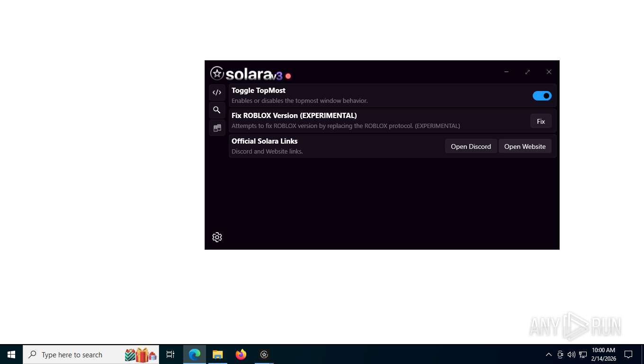644x364 pixels.
Task: Open the volume control in tray
Action: [572, 355]
